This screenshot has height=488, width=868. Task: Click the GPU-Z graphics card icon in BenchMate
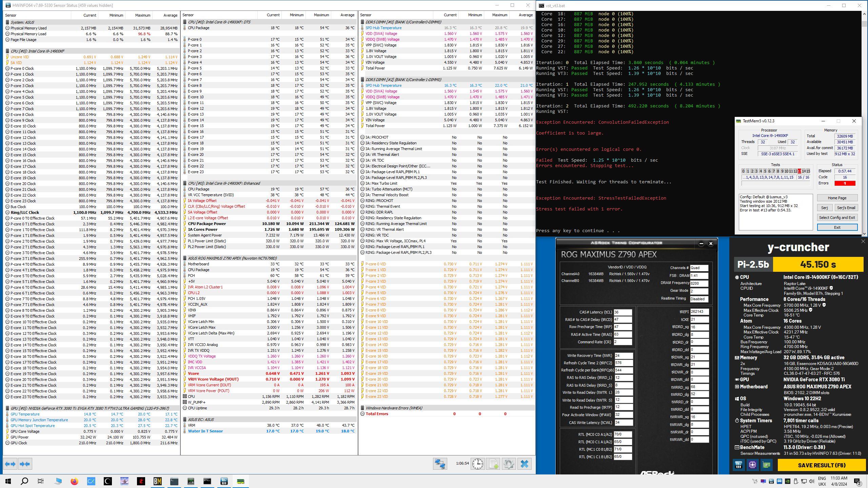(x=767, y=465)
